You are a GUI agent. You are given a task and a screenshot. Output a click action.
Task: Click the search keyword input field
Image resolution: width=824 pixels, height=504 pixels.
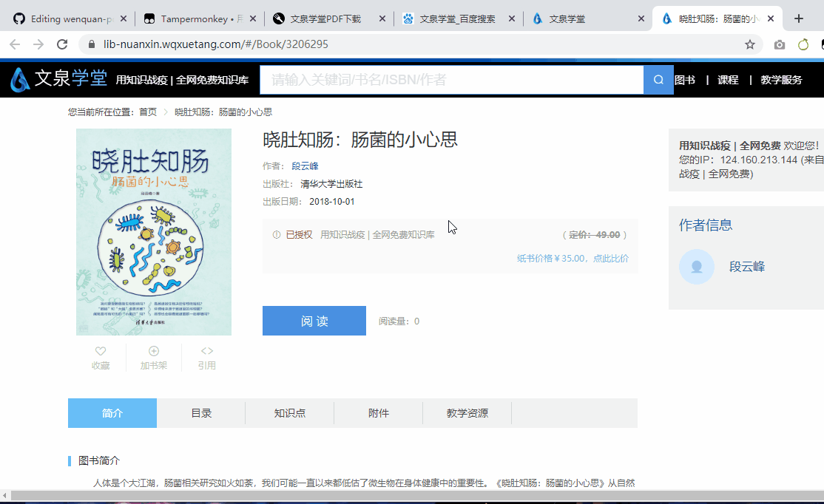click(x=452, y=80)
